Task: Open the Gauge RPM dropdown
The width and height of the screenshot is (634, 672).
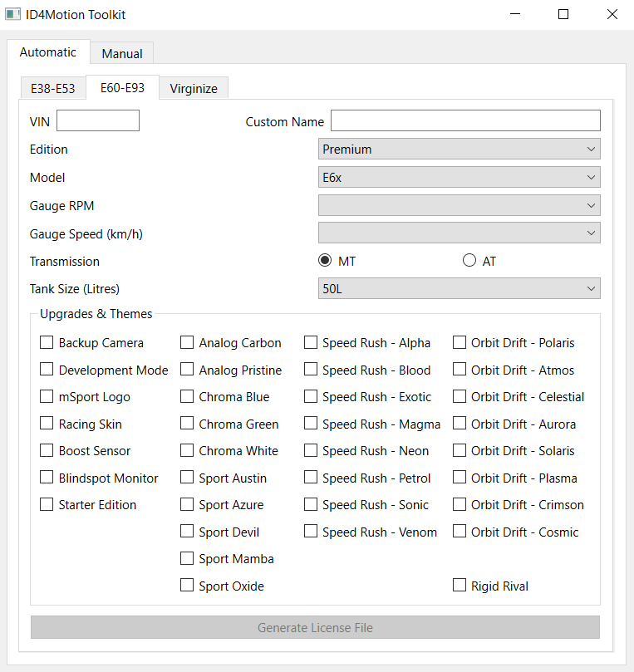Action: point(460,205)
